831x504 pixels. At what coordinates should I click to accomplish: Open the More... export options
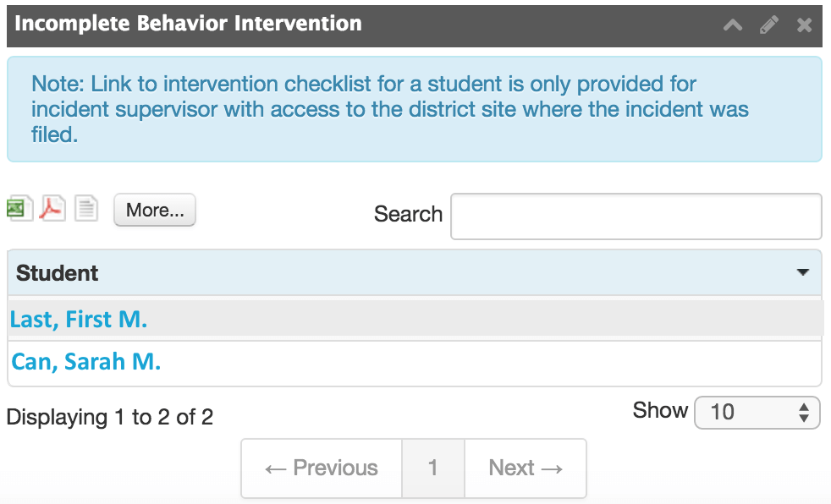tap(155, 211)
